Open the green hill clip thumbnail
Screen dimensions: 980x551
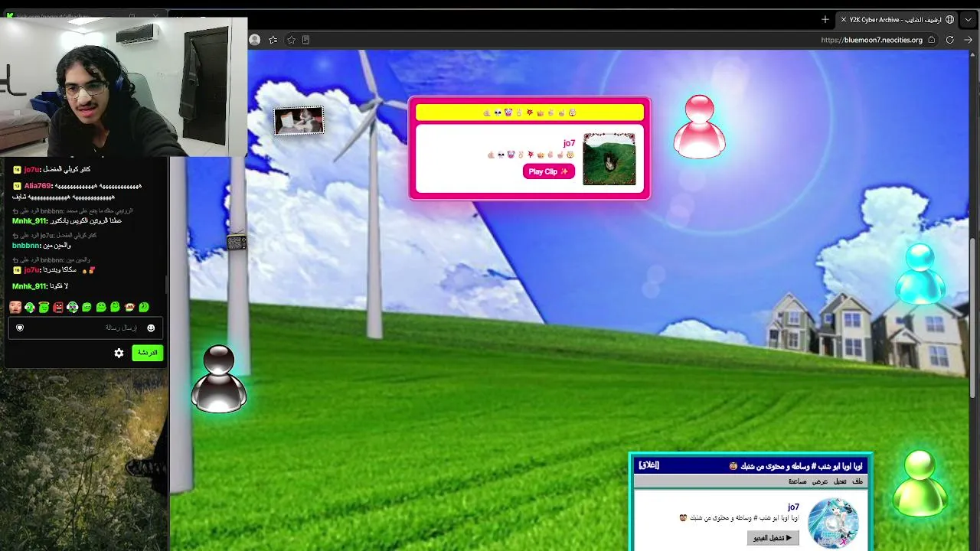click(x=609, y=159)
